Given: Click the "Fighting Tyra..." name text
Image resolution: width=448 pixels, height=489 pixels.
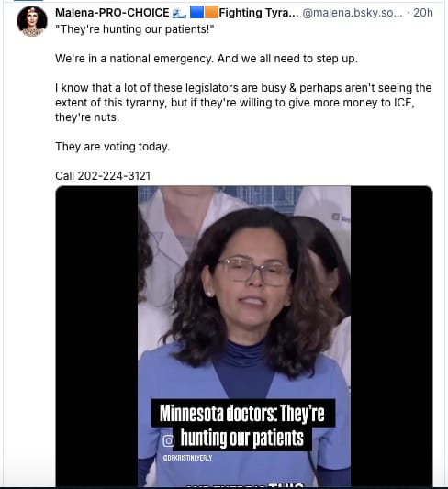Looking at the screenshot, I should 259,13.
